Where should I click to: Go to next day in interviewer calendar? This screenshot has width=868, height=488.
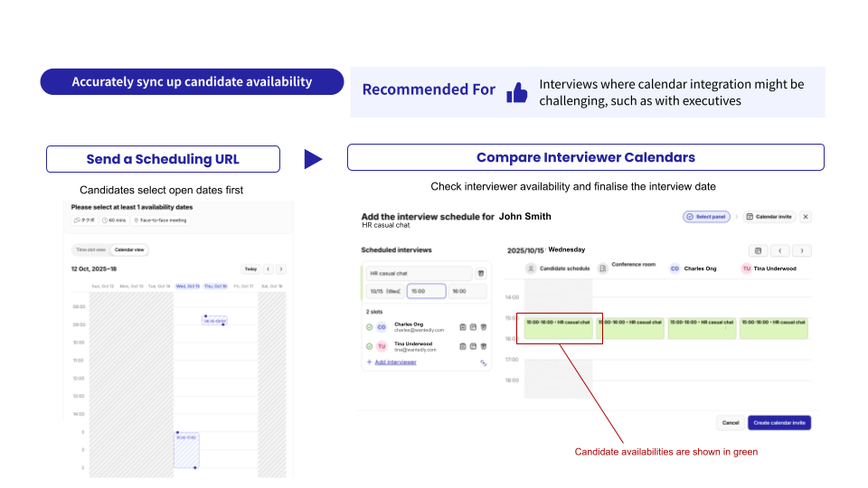click(x=801, y=250)
